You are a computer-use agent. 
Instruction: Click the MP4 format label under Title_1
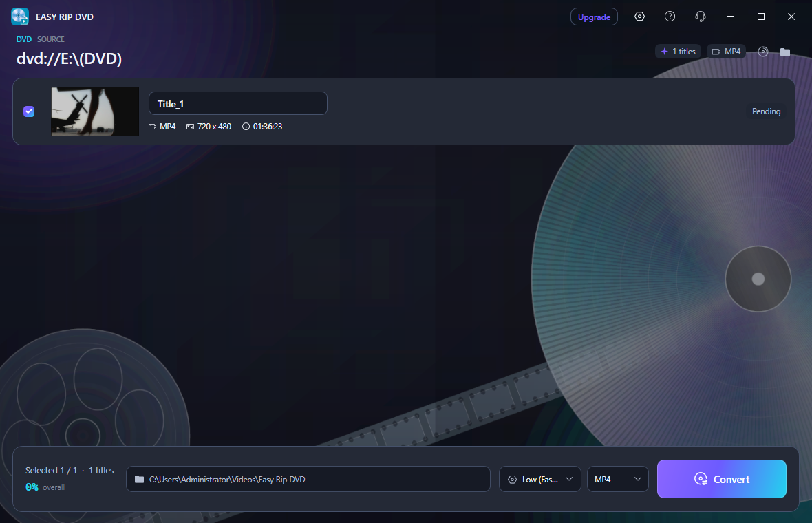pos(167,127)
